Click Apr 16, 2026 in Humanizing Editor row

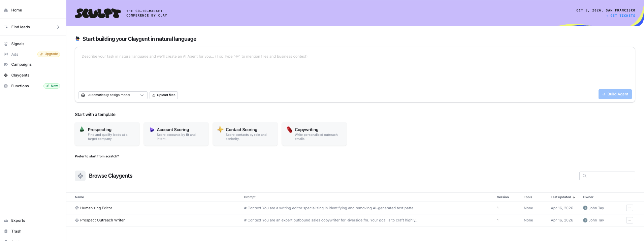[x=562, y=208]
